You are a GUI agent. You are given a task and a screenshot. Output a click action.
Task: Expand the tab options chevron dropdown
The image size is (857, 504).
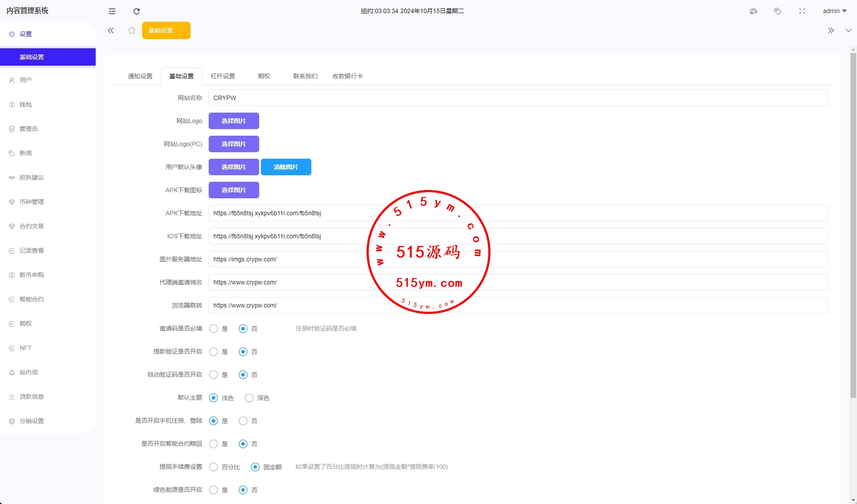tap(848, 30)
